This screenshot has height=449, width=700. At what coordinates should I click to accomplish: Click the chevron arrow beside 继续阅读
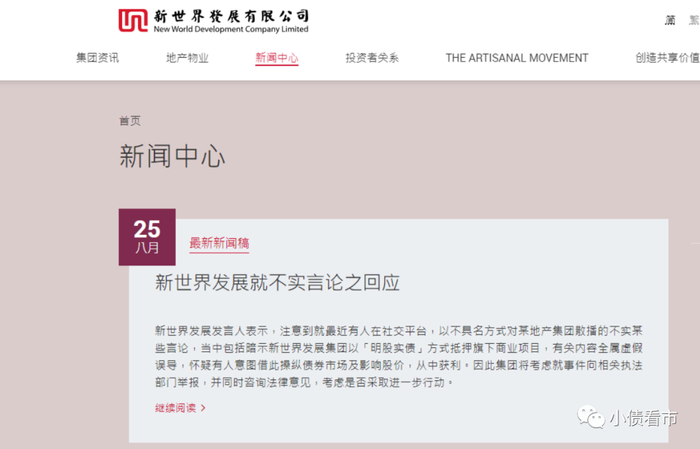[x=203, y=408]
